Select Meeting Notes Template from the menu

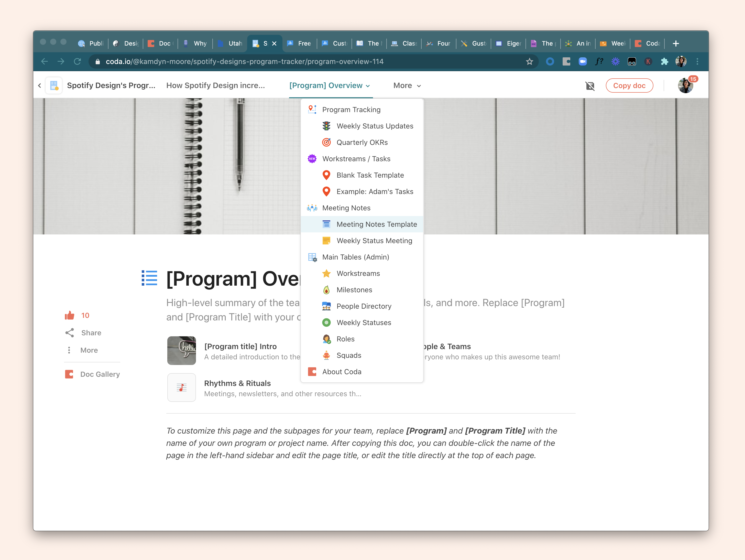coord(377,224)
